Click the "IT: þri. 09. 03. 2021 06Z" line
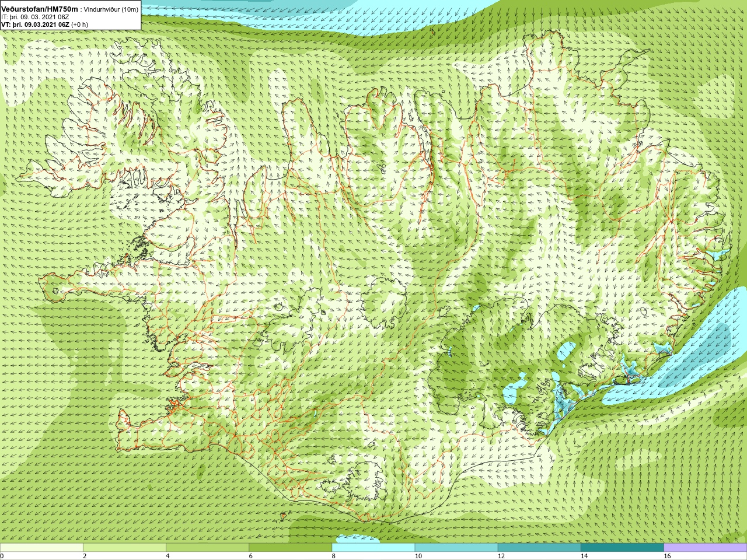The image size is (747, 560). (x=36, y=17)
